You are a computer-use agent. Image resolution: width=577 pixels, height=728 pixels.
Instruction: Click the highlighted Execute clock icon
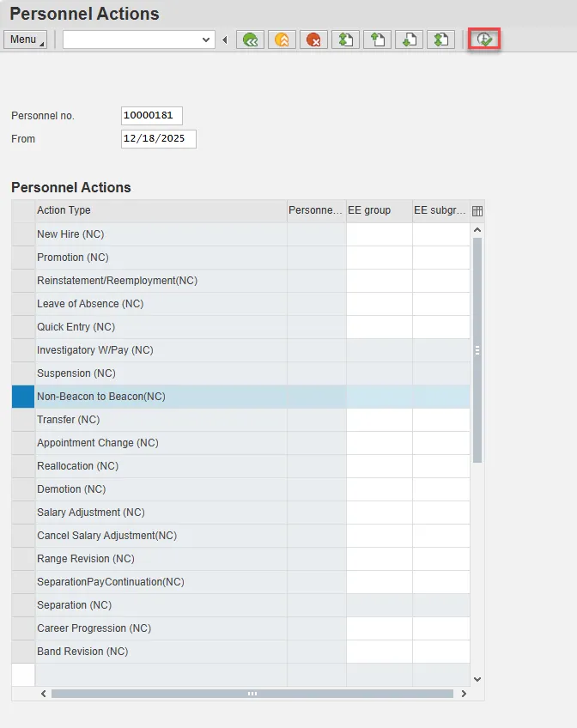point(484,39)
